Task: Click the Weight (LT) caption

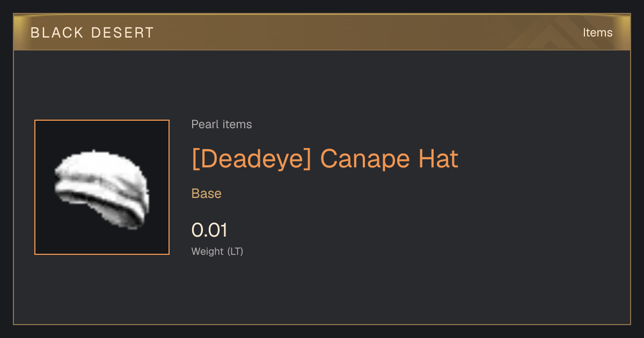Action: point(217,251)
